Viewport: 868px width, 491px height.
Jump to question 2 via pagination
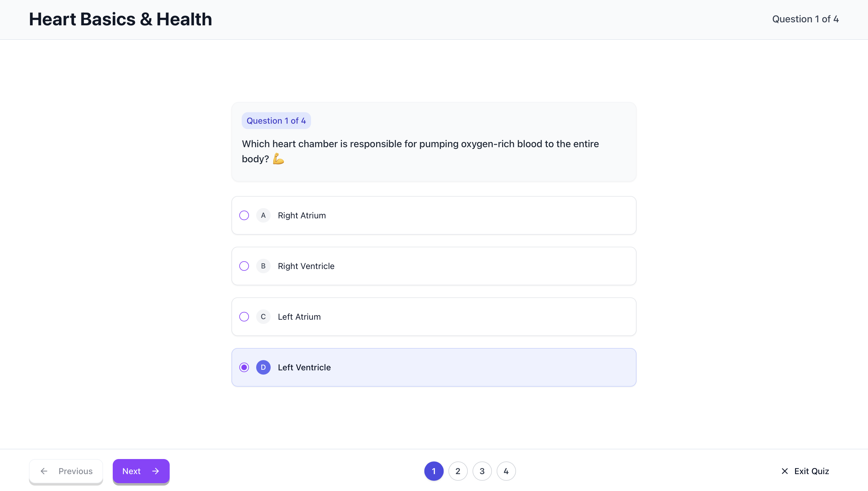coord(458,471)
